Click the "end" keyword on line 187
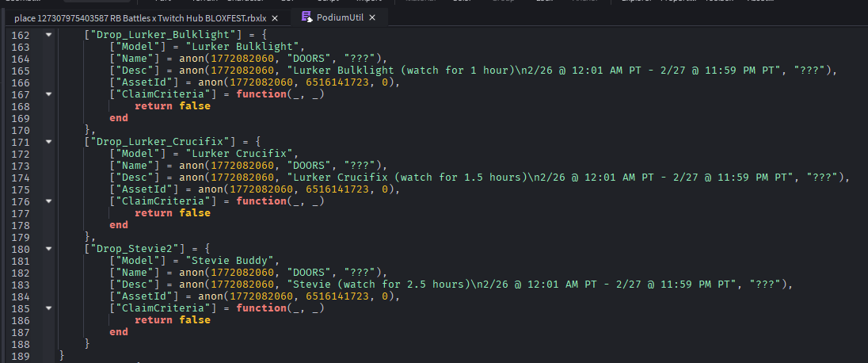 pos(119,331)
